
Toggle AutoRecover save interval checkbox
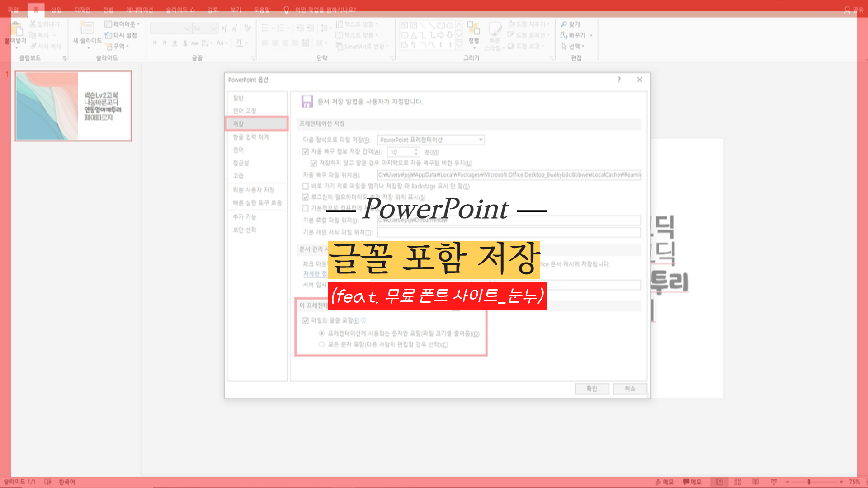pyautogui.click(x=306, y=152)
